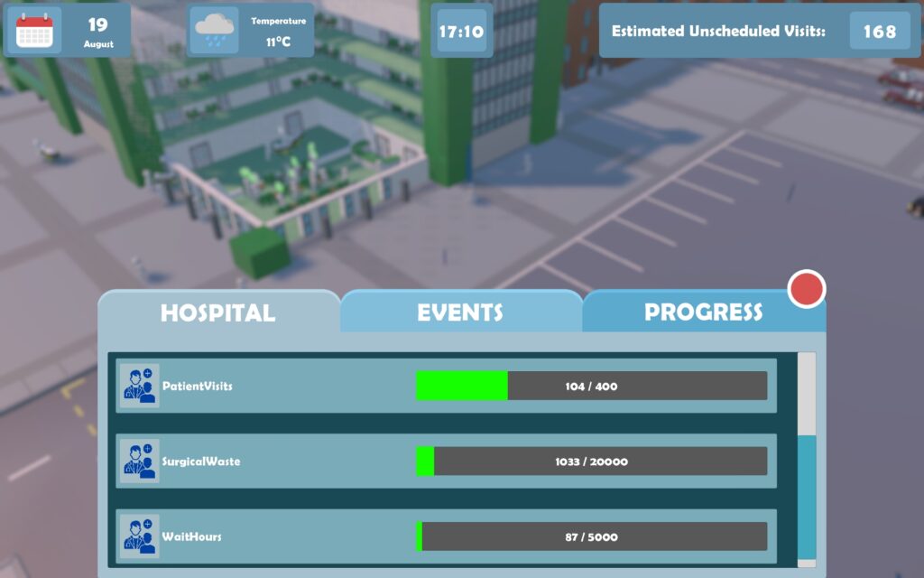Screen dimensions: 924x578
Task: Click the 168 unscheduled visits counter
Action: pos(879,31)
